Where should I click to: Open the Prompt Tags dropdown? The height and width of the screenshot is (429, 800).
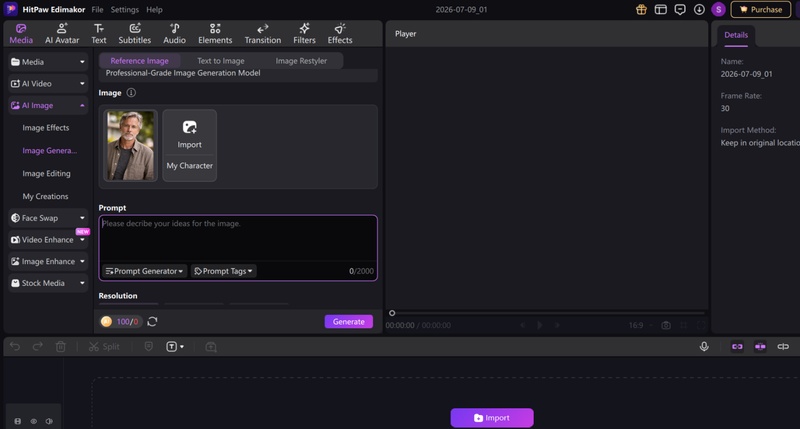[x=223, y=271]
